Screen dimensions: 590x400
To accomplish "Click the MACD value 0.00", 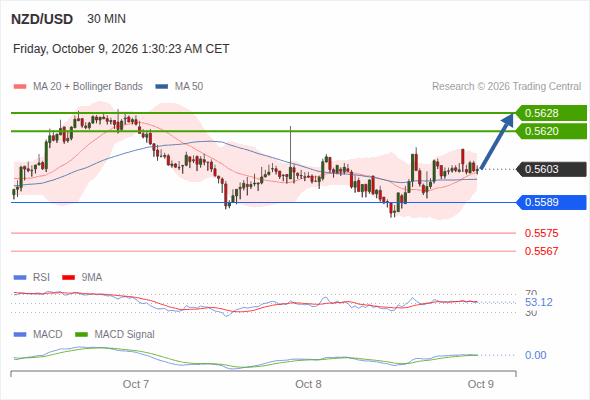I will click(x=536, y=355).
